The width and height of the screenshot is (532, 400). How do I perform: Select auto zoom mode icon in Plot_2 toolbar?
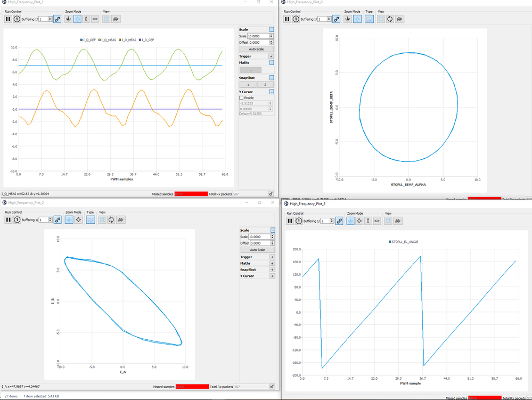(69, 219)
